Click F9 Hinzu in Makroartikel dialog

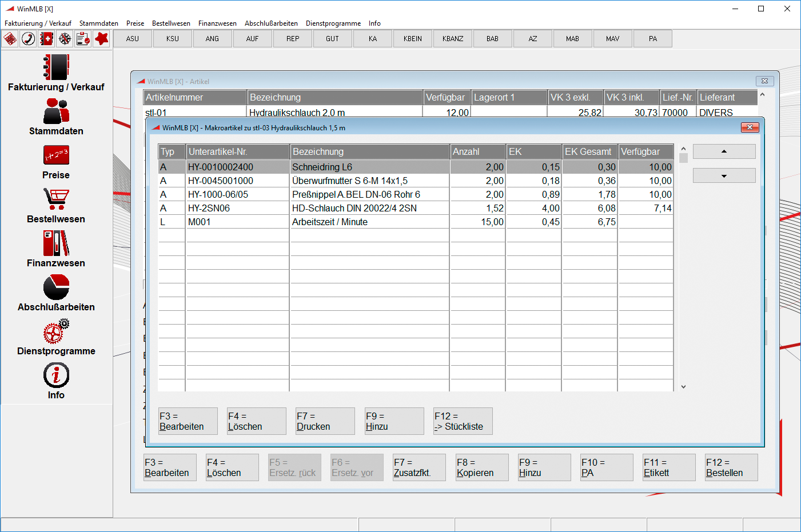(x=394, y=421)
